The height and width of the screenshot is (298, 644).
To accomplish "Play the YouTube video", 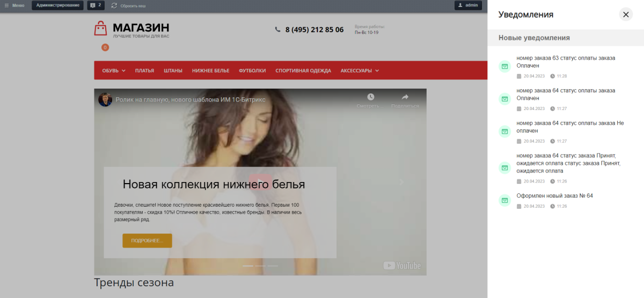I will pyautogui.click(x=260, y=181).
